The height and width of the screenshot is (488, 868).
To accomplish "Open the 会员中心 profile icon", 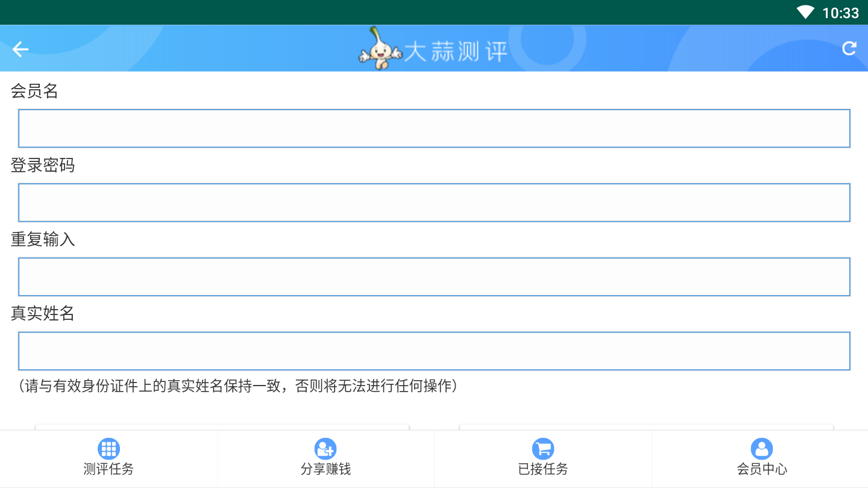I will pos(761,449).
